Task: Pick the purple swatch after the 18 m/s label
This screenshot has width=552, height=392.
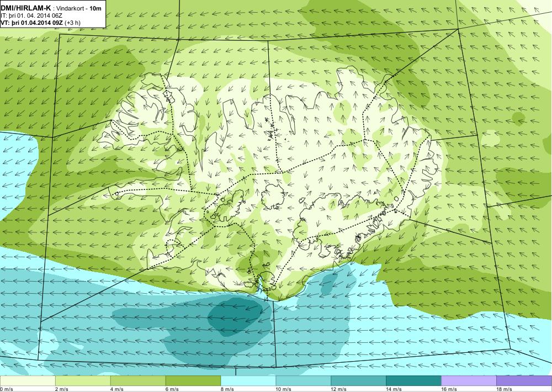Action: pyautogui.click(x=524, y=381)
